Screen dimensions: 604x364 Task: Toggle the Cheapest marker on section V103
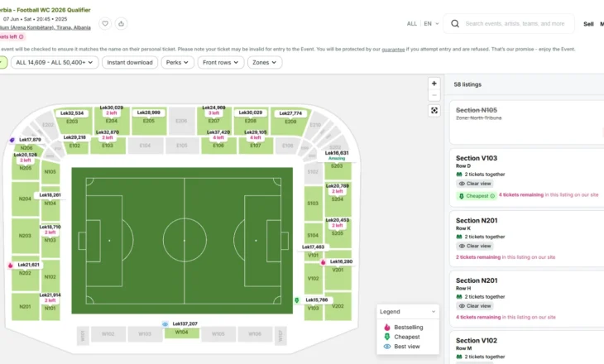[x=296, y=300]
